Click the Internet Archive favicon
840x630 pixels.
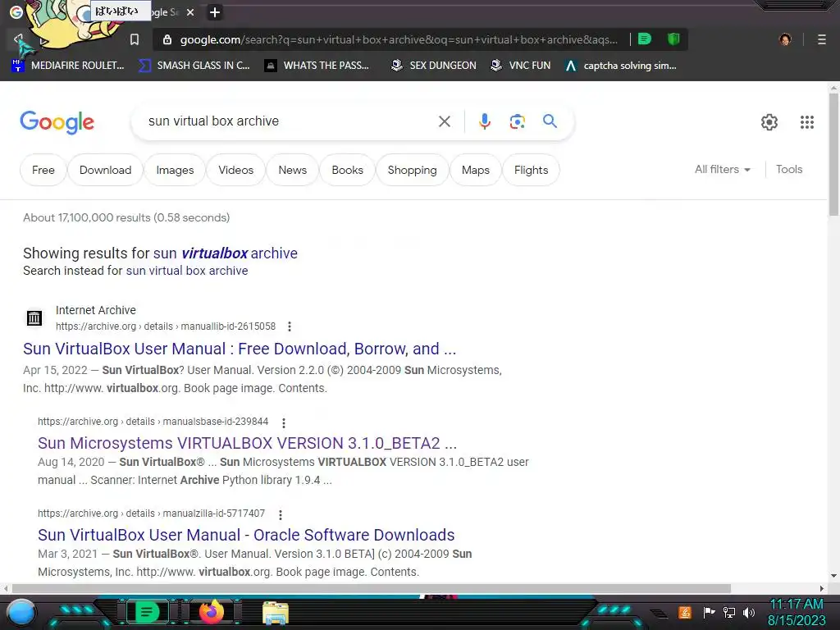point(34,318)
